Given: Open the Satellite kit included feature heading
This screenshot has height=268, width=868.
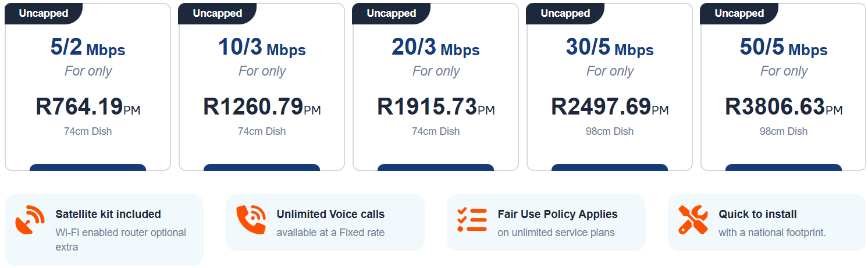Looking at the screenshot, I should (108, 215).
